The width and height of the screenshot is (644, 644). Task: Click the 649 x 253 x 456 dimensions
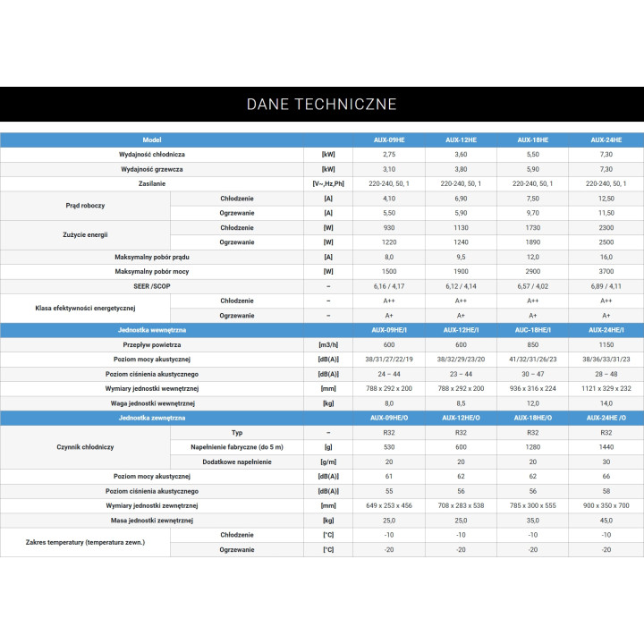point(389,505)
